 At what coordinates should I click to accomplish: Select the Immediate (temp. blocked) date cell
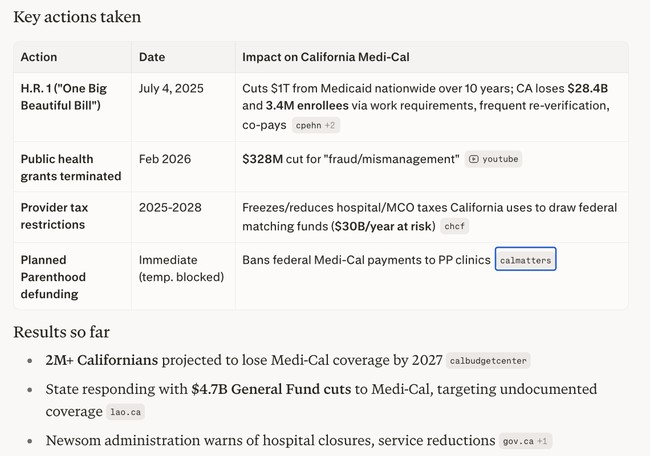(x=181, y=268)
